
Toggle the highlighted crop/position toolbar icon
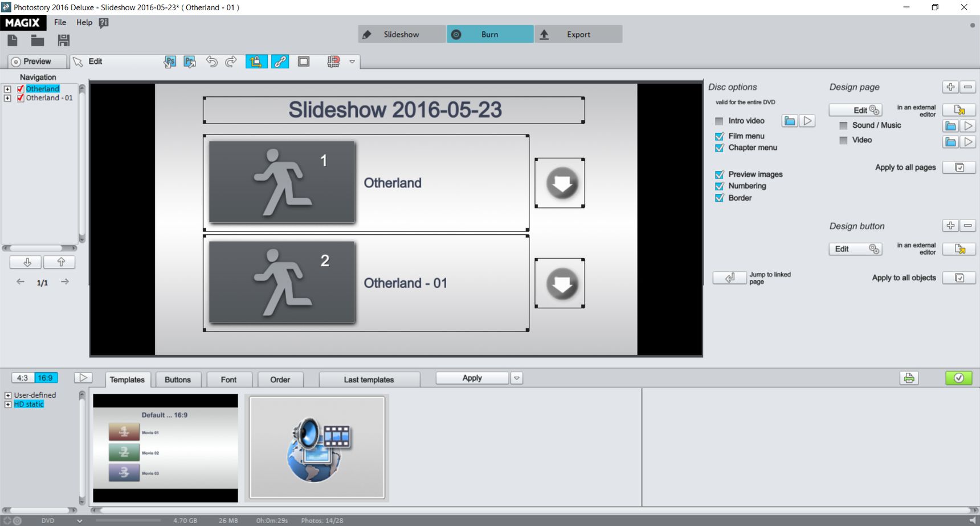256,62
